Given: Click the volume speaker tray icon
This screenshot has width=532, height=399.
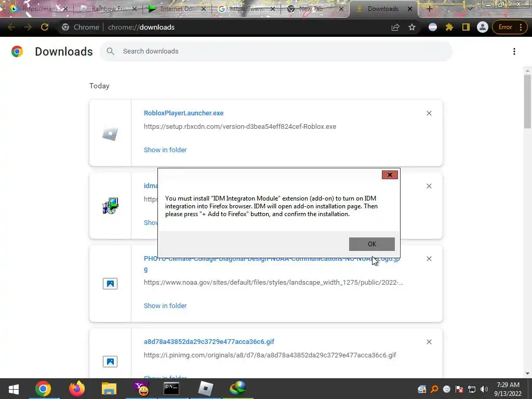Looking at the screenshot, I should click(484, 389).
